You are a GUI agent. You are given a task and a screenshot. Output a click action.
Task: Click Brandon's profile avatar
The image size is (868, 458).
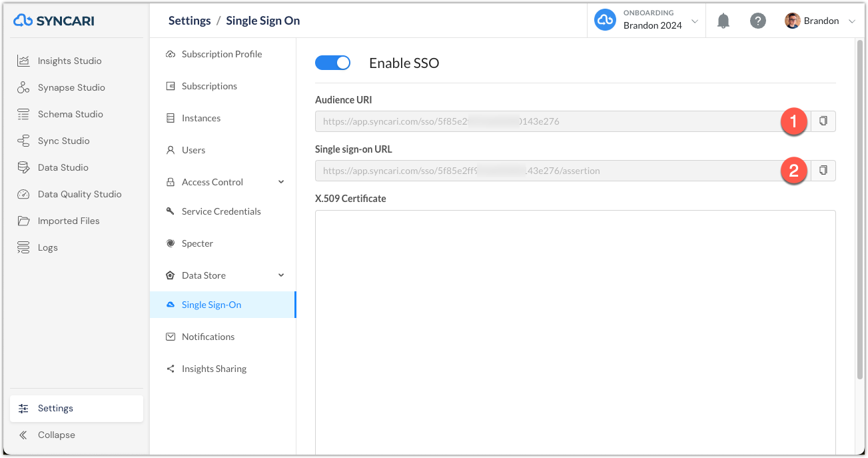pyautogui.click(x=792, y=21)
